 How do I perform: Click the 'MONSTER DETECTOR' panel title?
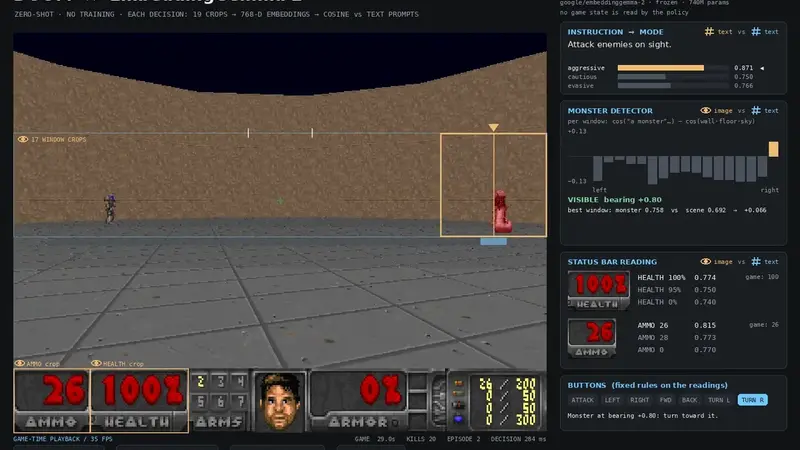point(610,111)
